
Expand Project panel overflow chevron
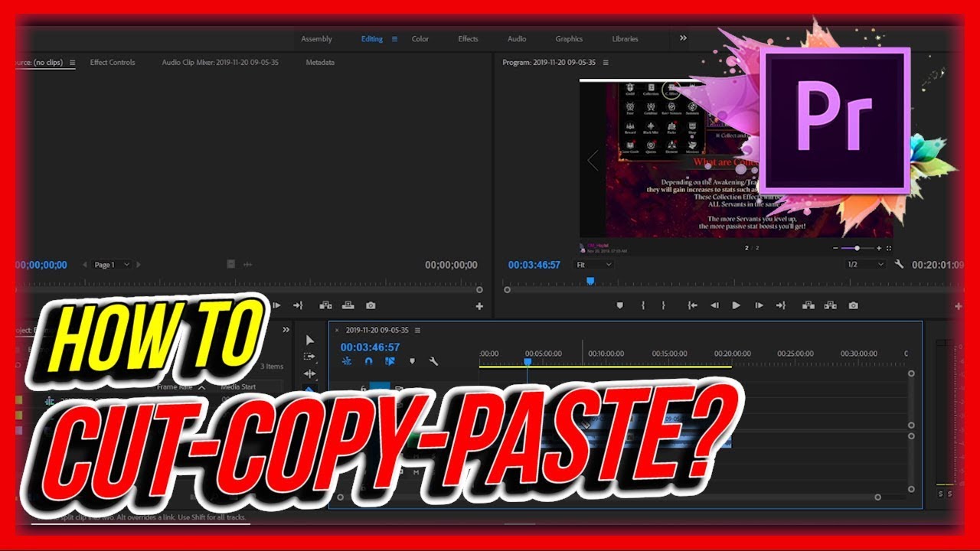point(286,330)
